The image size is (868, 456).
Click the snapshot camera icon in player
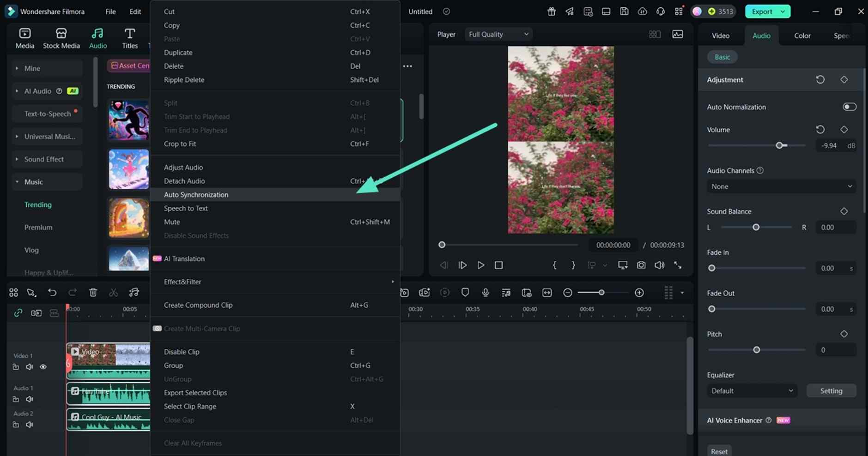click(x=641, y=265)
